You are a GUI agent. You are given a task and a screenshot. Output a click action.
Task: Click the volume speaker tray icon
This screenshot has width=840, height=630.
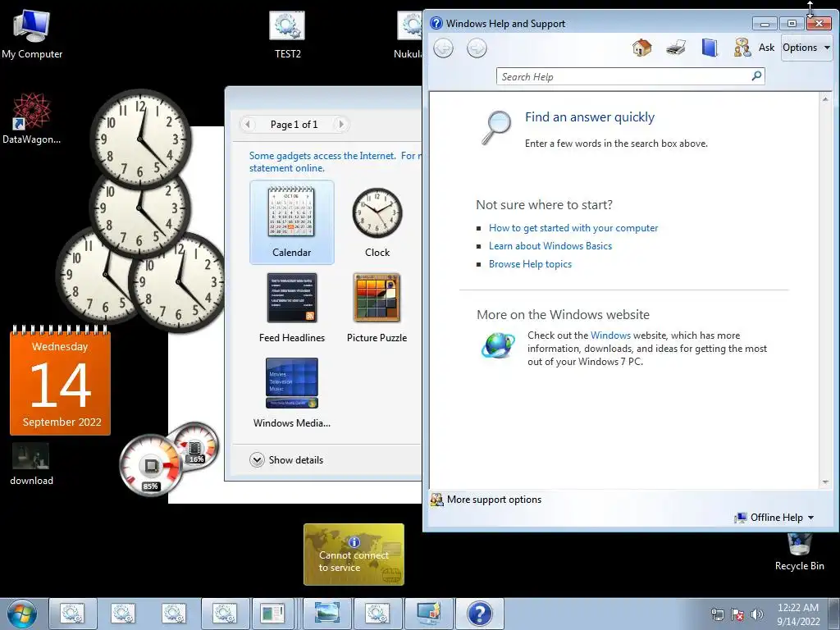(757, 614)
